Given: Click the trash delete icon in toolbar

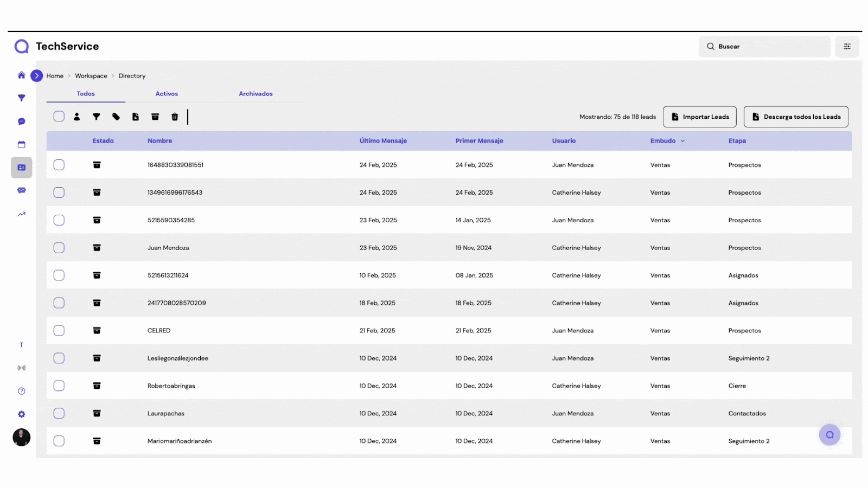Looking at the screenshot, I should [x=175, y=117].
